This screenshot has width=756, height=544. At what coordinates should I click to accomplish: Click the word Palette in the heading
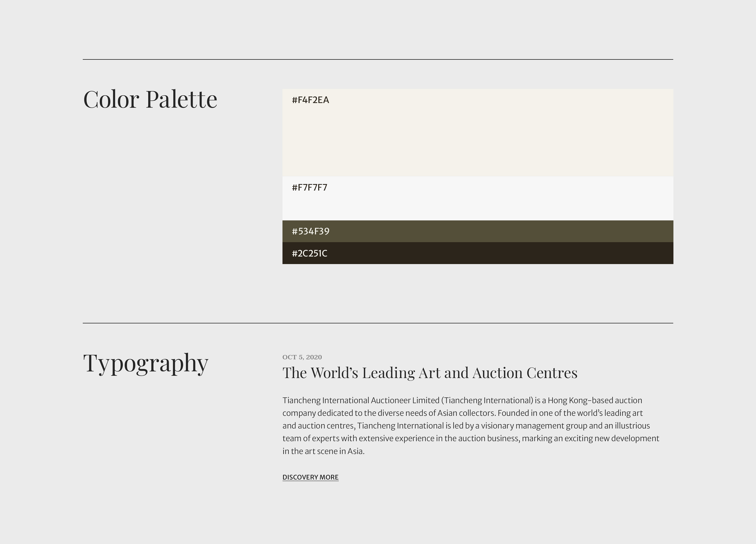182,99
